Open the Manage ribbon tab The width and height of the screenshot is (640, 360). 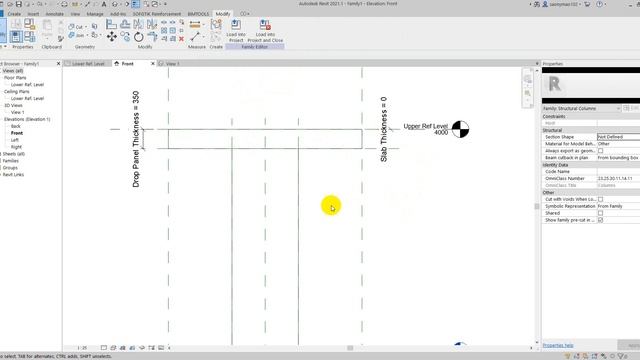click(x=95, y=14)
